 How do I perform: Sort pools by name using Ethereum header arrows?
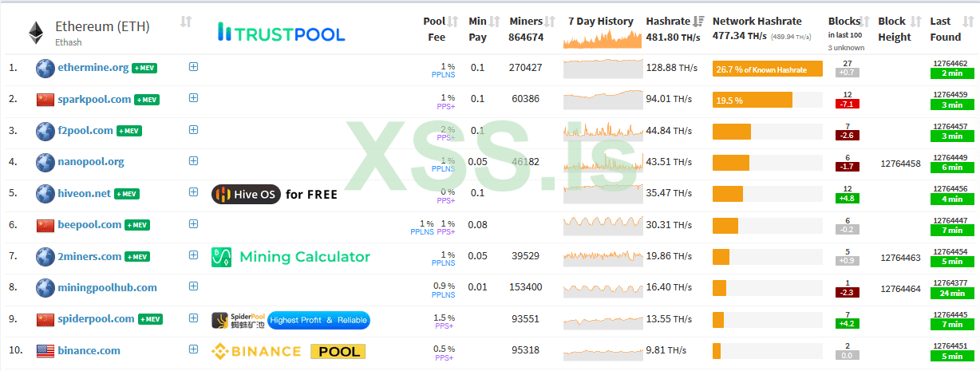coord(186,22)
